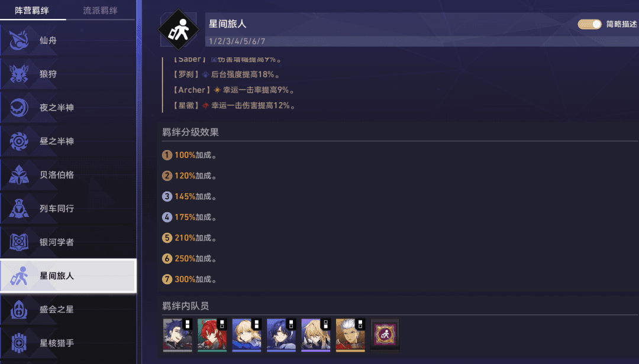This screenshot has height=364, width=639.
Task: Click the purple traveler emblem thumbnail
Action: coord(385,335)
